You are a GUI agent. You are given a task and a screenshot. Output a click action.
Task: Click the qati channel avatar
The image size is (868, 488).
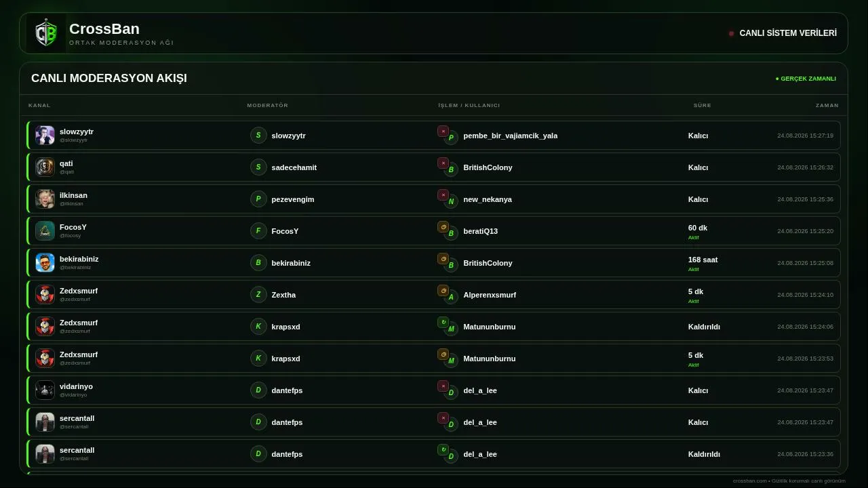(45, 167)
